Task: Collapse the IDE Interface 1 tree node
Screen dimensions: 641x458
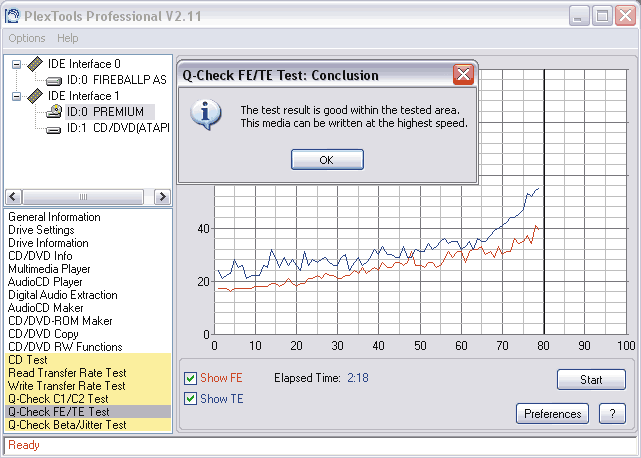Action: (x=16, y=97)
